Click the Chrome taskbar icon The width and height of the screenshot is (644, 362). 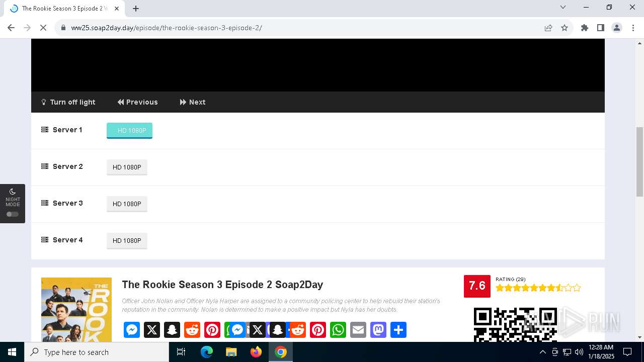coord(281,352)
